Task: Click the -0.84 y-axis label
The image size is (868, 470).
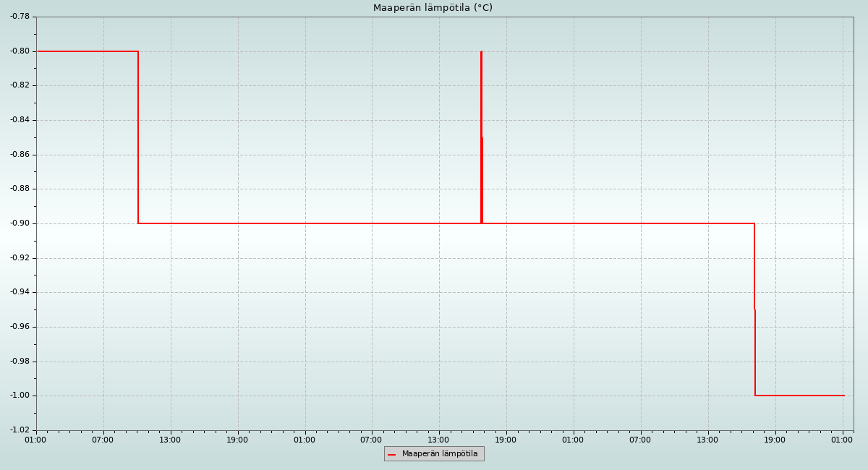Action: pos(20,120)
